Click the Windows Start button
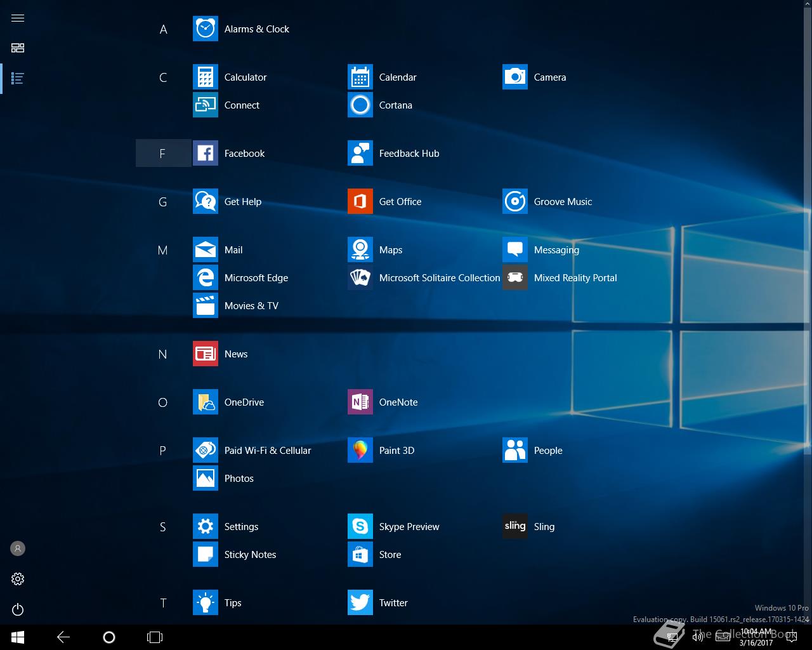The width and height of the screenshot is (812, 650). (18, 637)
